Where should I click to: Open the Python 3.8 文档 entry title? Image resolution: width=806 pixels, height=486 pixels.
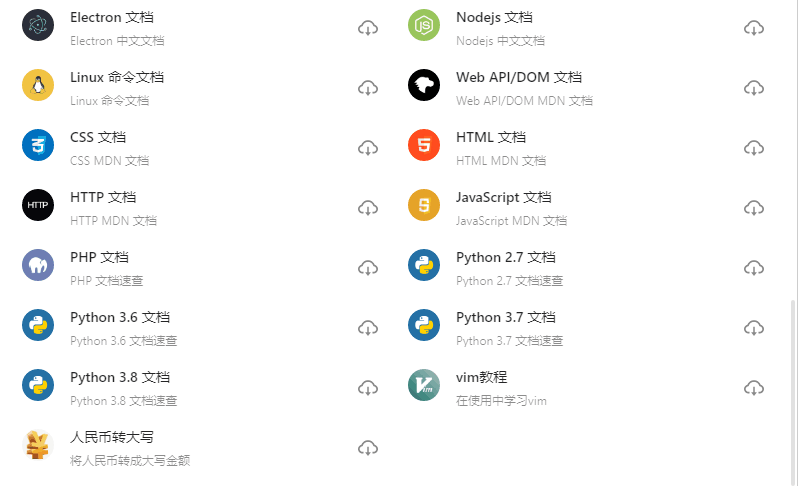[120, 377]
